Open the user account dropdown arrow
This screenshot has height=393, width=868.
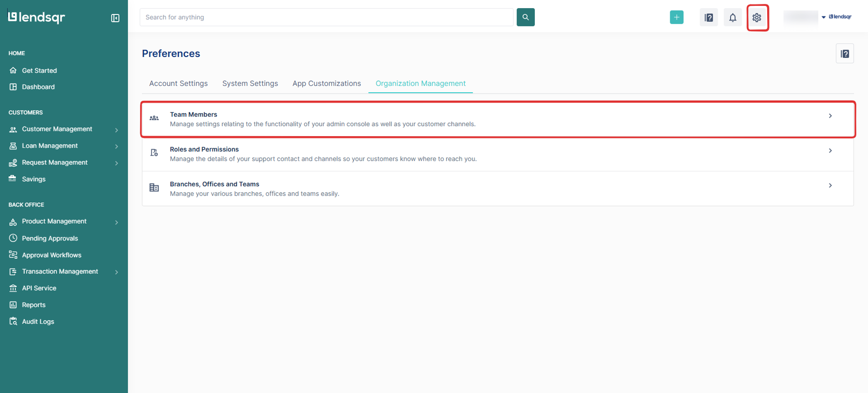[824, 17]
